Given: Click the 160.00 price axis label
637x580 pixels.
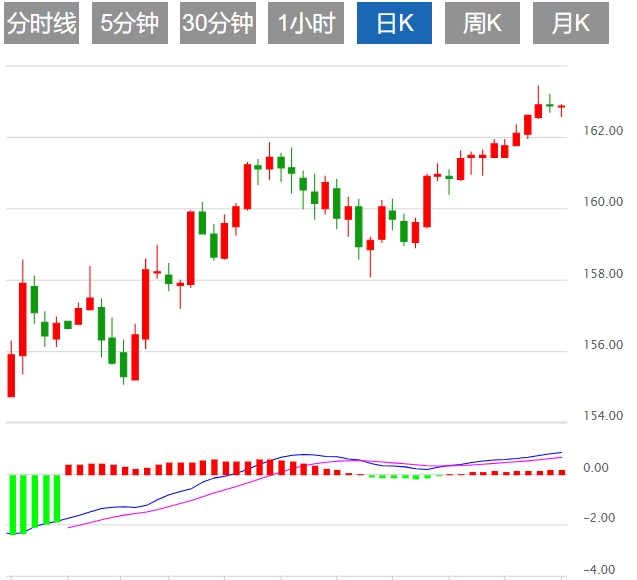Looking at the screenshot, I should pos(603,202).
